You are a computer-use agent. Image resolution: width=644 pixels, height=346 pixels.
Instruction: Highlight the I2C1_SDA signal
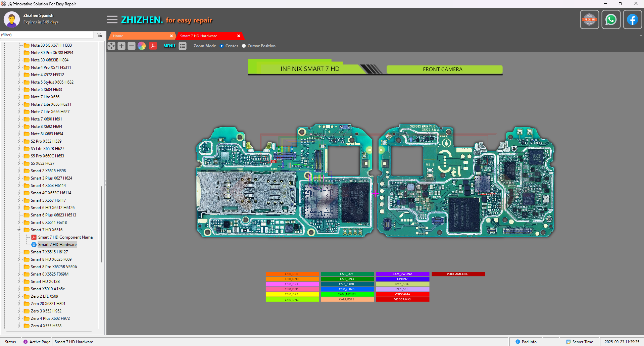(x=403, y=284)
